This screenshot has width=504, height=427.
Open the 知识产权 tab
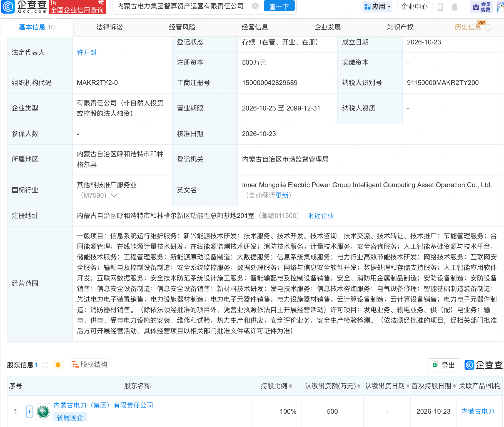coord(400,27)
